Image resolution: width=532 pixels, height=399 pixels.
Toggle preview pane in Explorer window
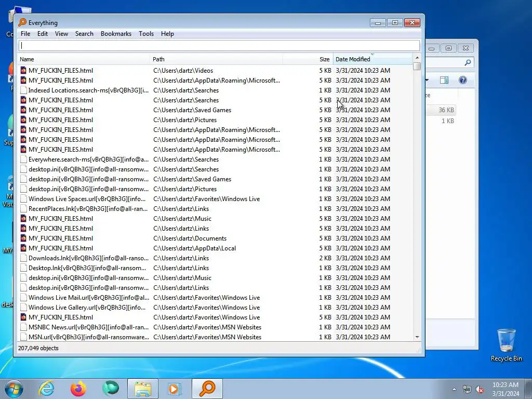[444, 80]
